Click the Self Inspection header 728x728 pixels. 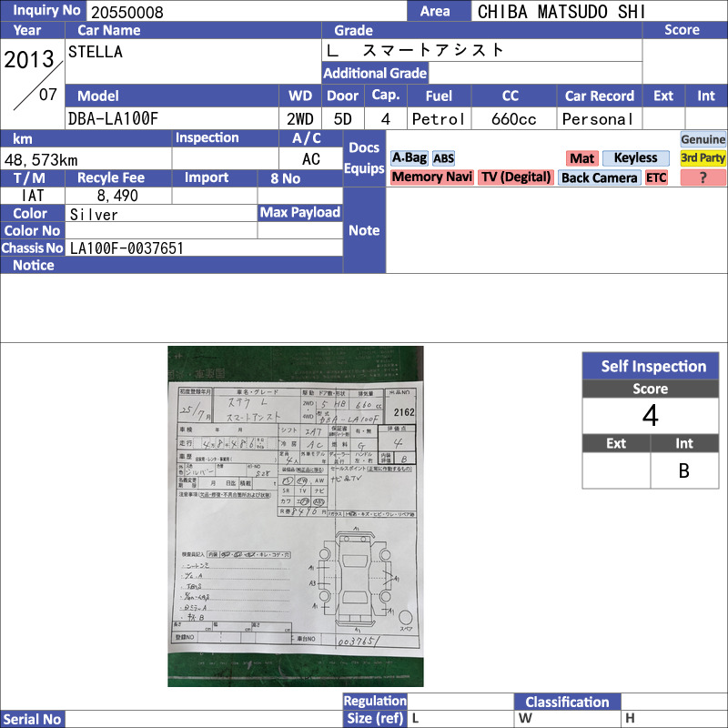coord(651,366)
